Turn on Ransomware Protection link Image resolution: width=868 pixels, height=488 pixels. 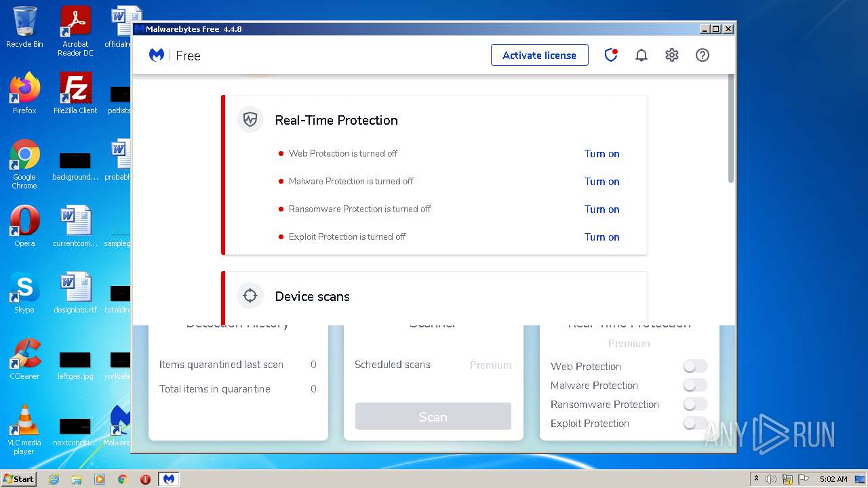tap(601, 209)
